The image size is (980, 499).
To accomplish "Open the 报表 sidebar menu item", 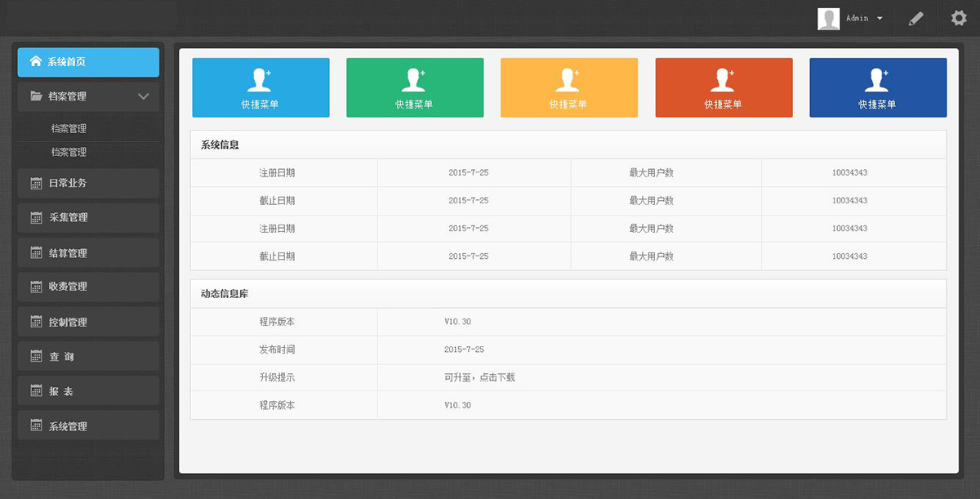I will coord(88,391).
